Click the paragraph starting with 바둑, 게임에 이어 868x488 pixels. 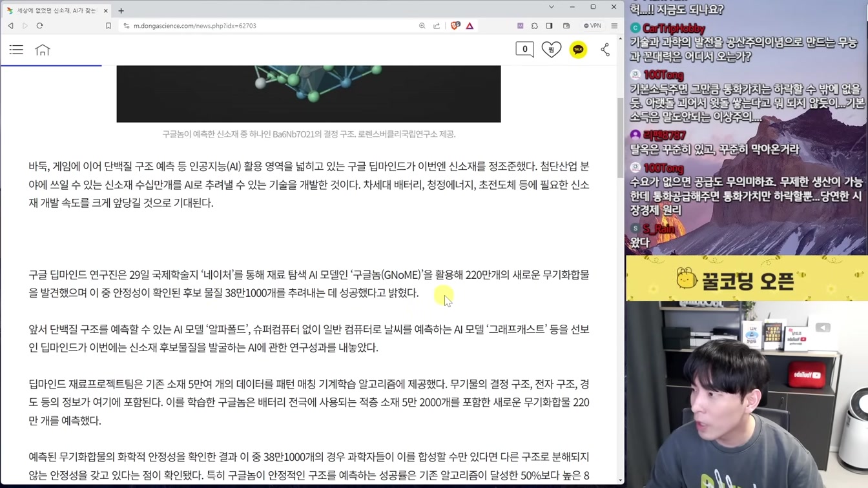tap(309, 185)
